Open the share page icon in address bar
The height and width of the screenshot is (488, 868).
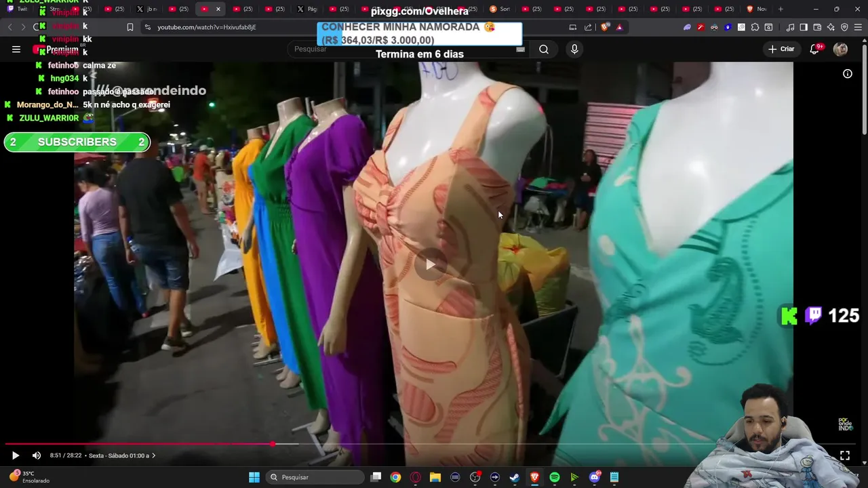click(x=588, y=27)
